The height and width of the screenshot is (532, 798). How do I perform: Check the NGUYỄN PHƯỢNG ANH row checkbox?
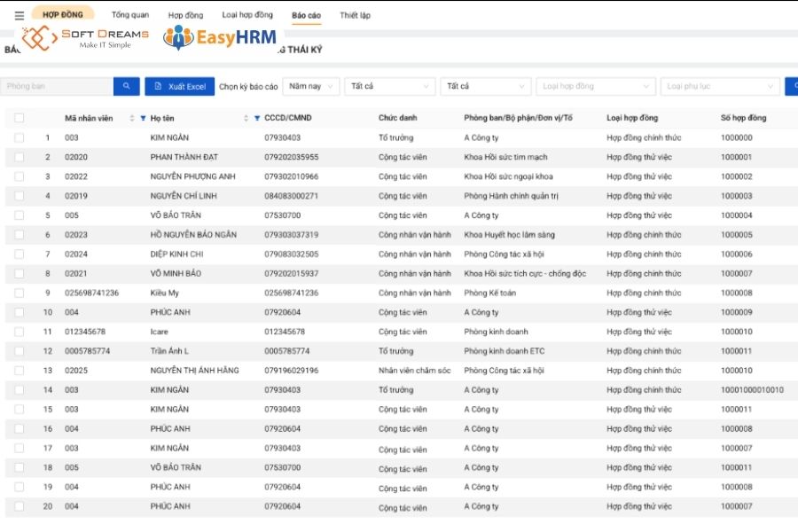pyautogui.click(x=20, y=176)
